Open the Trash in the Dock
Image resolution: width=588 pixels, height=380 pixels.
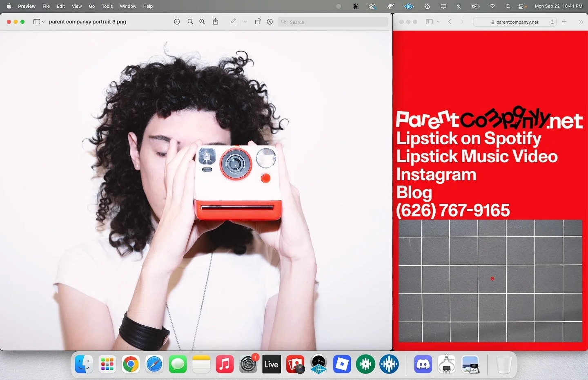point(504,364)
